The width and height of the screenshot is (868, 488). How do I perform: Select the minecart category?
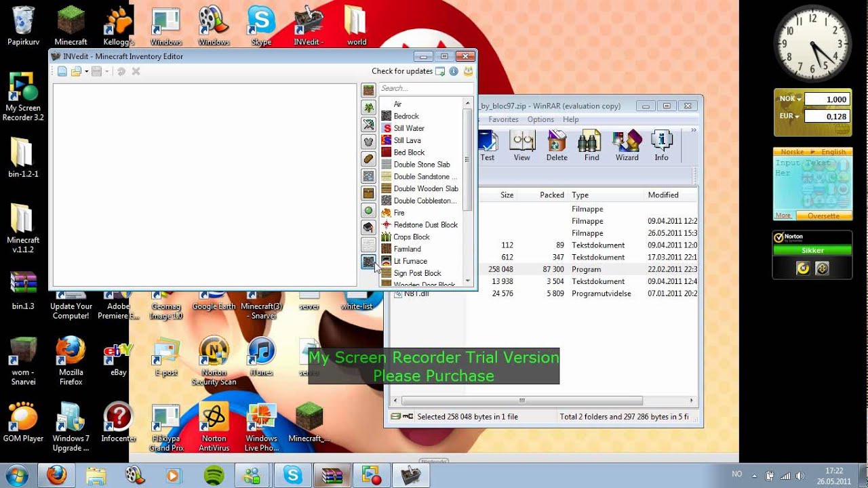pos(368,228)
